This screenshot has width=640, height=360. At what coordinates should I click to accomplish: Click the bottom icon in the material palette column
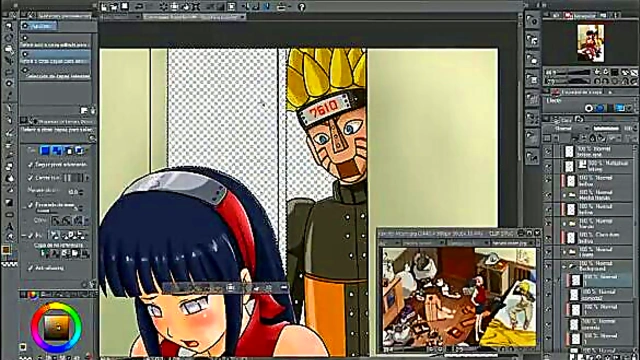pos(532,156)
